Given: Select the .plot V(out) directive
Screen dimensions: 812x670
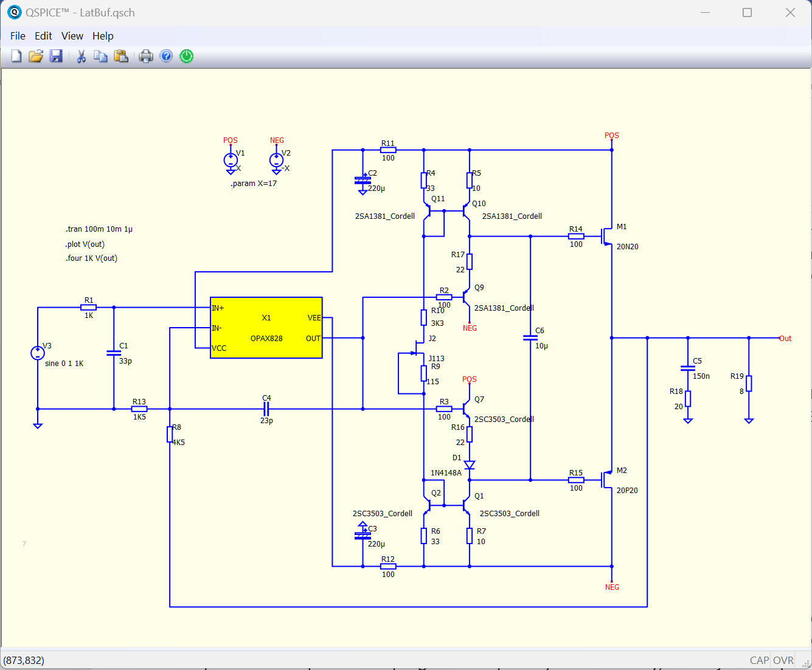Looking at the screenshot, I should click(x=85, y=244).
